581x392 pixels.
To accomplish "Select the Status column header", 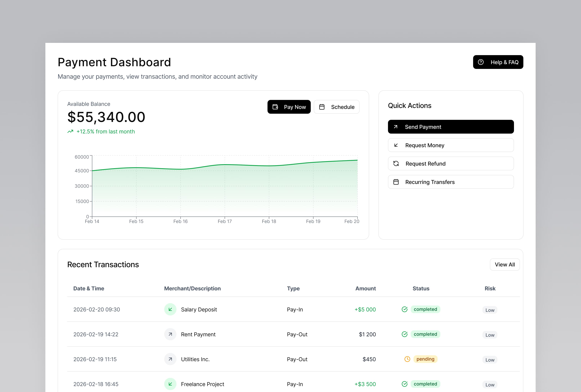I will 421,288.
